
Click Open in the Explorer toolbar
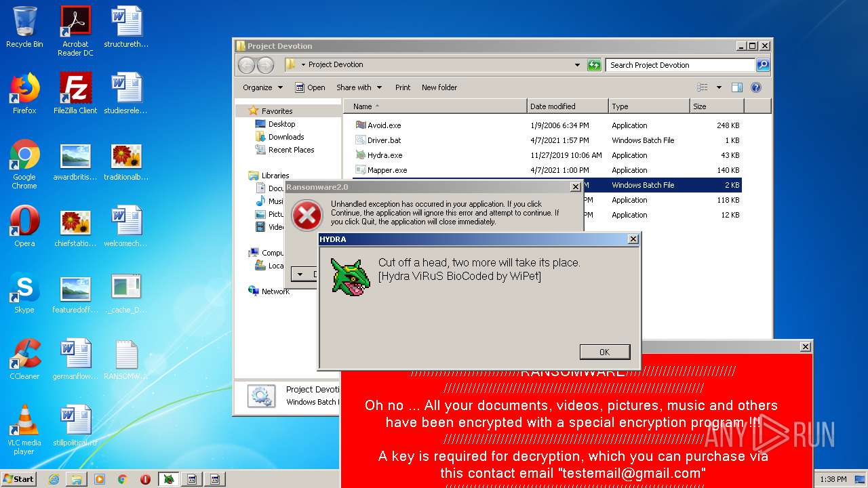(x=311, y=87)
